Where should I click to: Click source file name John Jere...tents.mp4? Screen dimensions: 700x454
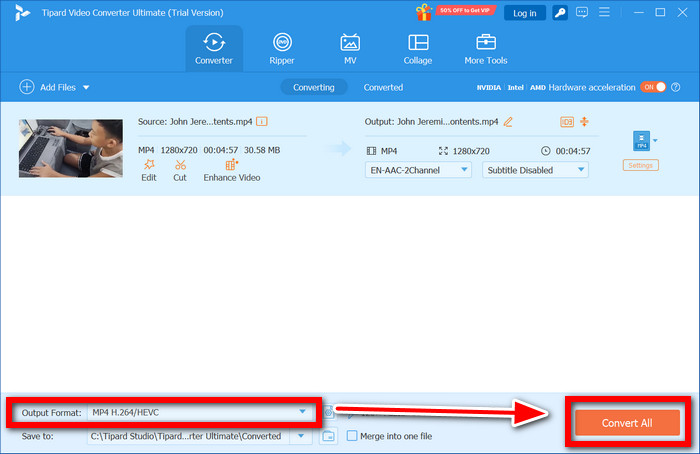[x=211, y=121]
